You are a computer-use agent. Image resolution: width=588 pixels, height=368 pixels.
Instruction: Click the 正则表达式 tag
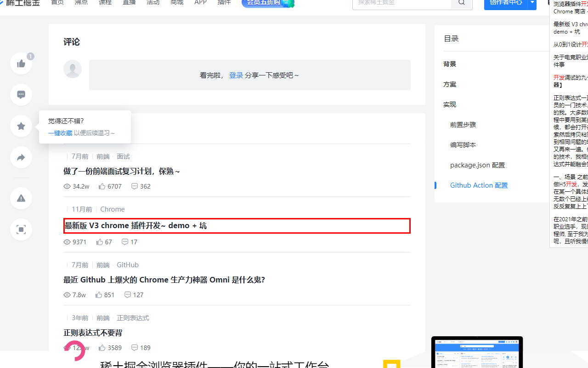click(x=133, y=318)
